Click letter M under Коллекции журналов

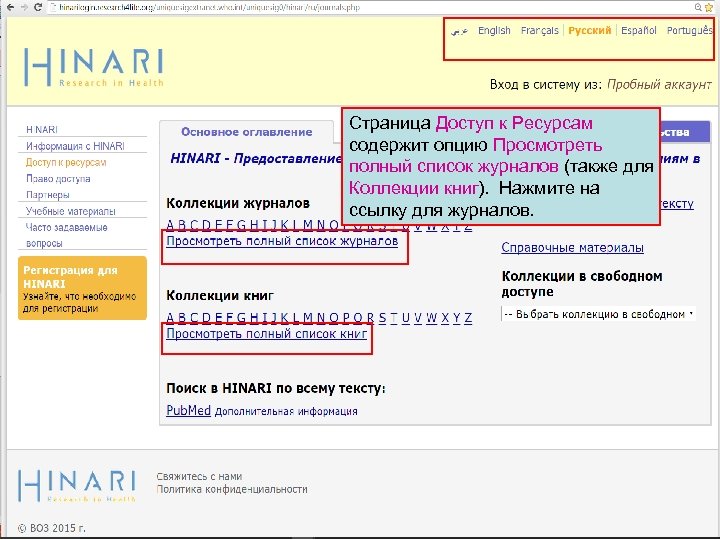tap(308, 225)
